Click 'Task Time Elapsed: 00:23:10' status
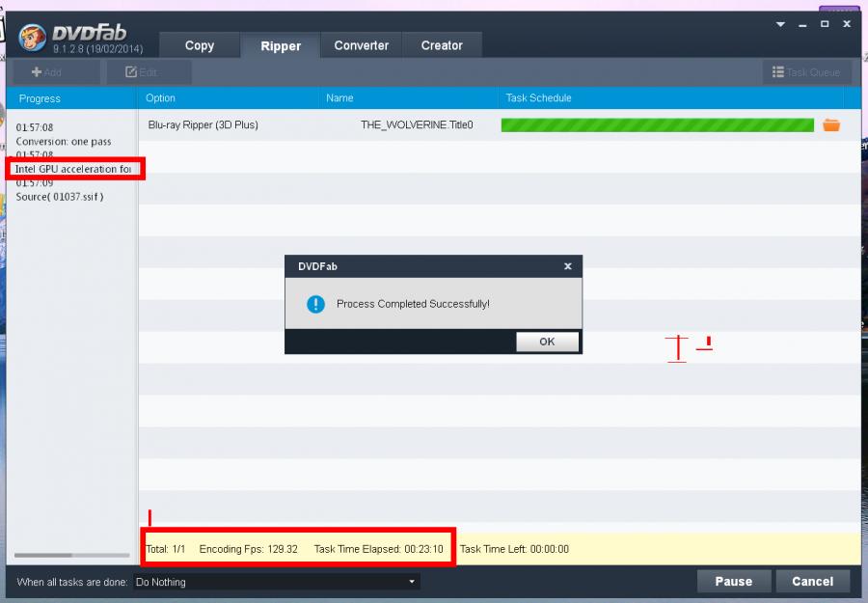Screen dimensions: 868x603 tap(379, 549)
